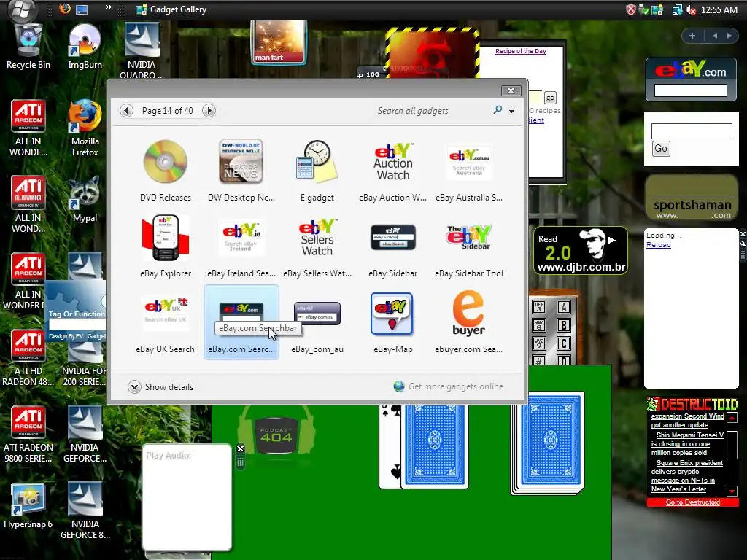Select the eBay Explorer gadget
This screenshot has height=560, width=747.
(x=166, y=246)
